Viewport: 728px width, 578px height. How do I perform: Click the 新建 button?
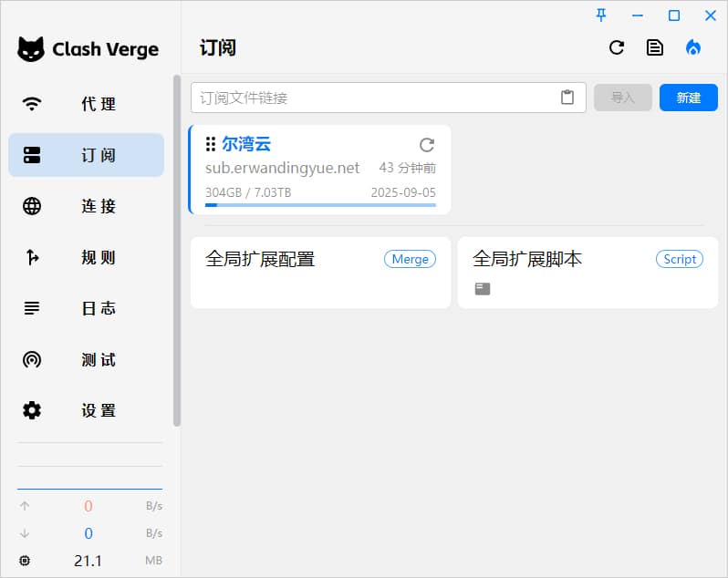click(x=688, y=98)
